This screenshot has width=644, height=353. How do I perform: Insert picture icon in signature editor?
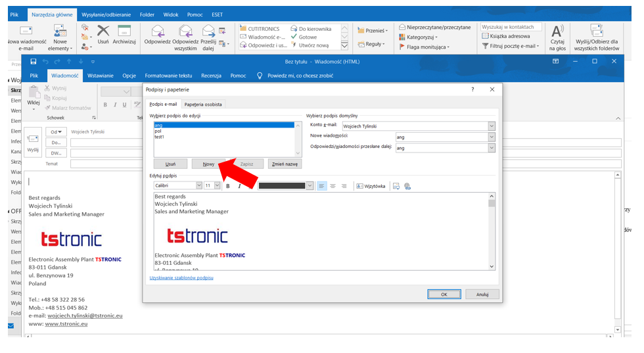pos(396,186)
